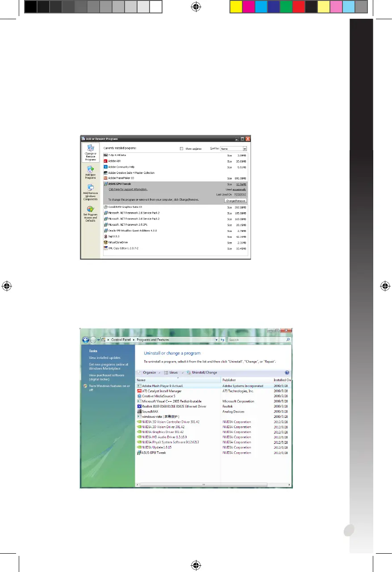Image resolution: width=392 pixels, height=572 pixels.
Task: Click the forward arrow in Programs and Features
Action: coord(93,340)
